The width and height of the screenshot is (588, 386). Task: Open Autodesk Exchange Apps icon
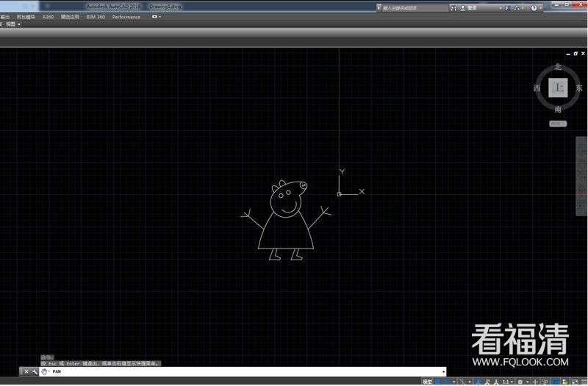(508, 8)
